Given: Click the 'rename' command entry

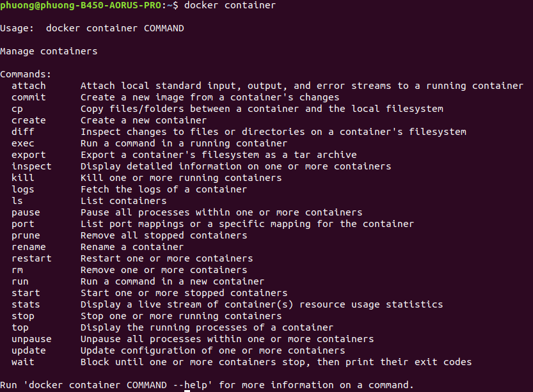Looking at the screenshot, I should [29, 247].
